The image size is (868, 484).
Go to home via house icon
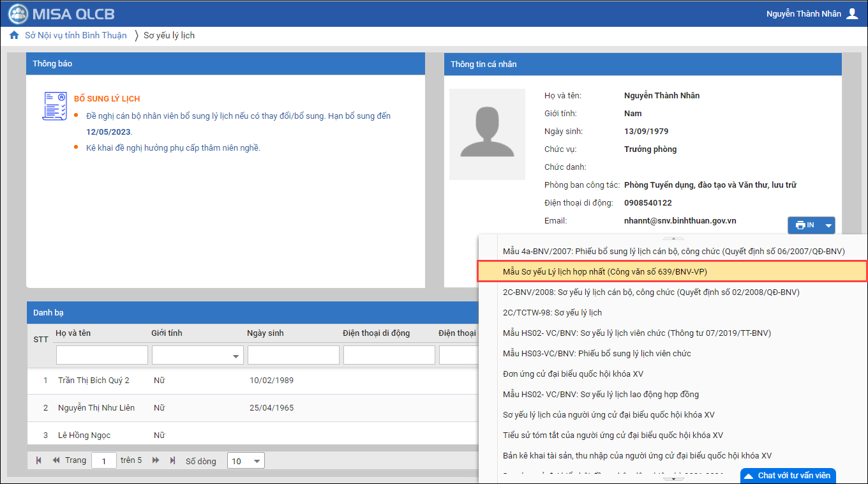point(14,35)
